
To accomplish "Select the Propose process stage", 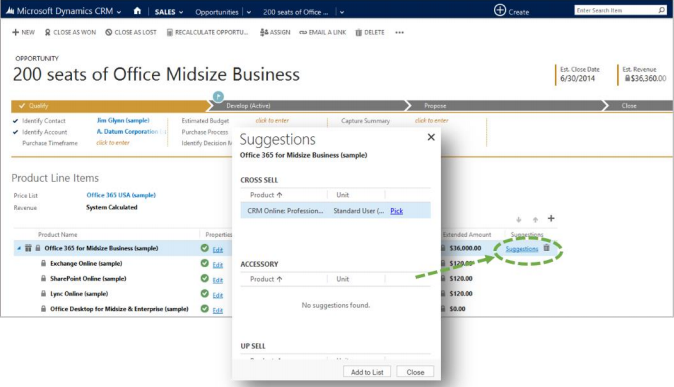I will click(x=505, y=106).
